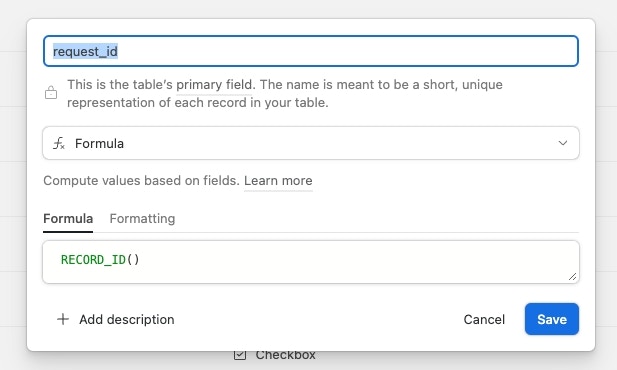Cancel editing the field
Screen dimensions: 617x370
click(484, 319)
